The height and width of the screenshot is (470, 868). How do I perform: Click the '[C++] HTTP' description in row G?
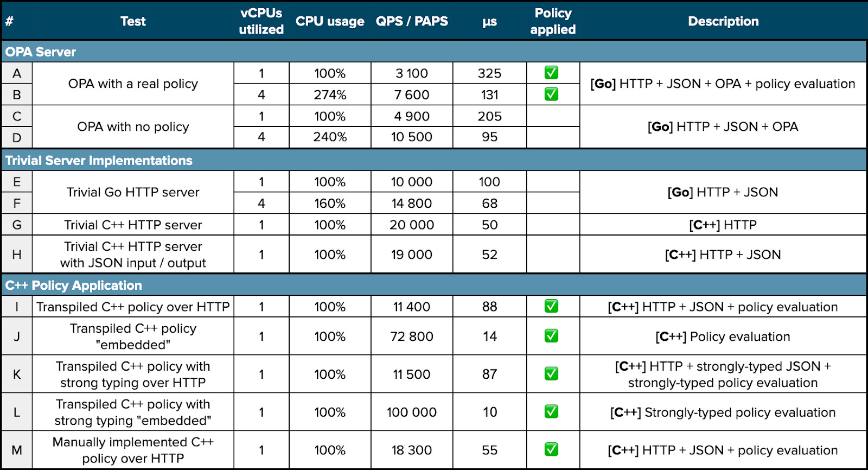pyautogui.click(x=723, y=225)
